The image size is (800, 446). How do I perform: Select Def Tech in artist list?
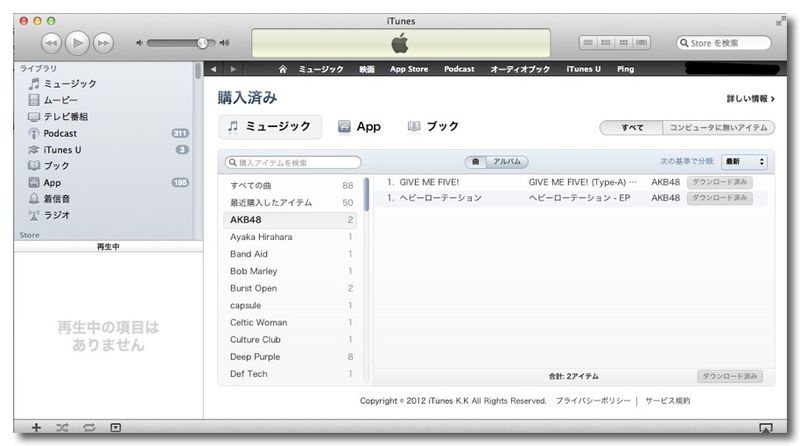(290, 374)
